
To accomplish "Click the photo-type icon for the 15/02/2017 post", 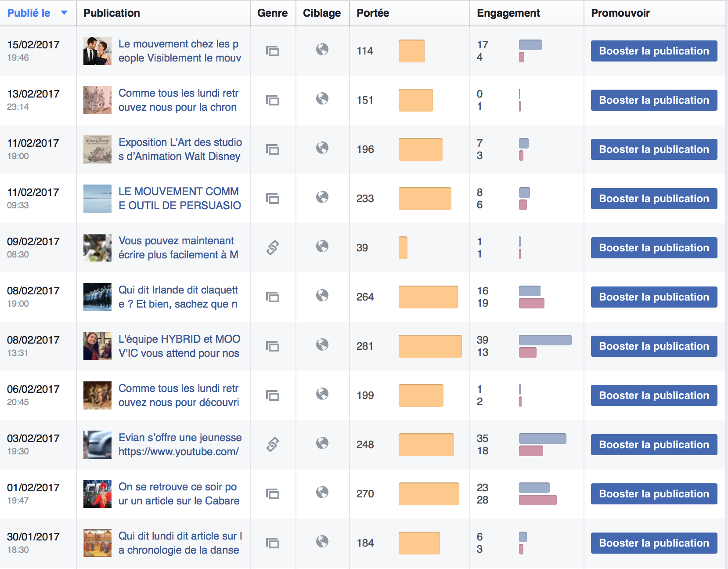I will click(273, 51).
